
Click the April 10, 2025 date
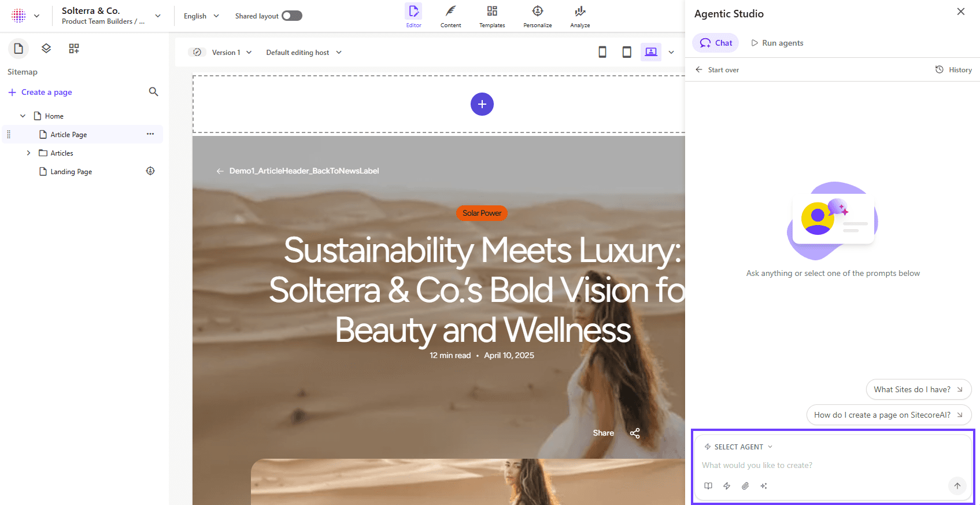(509, 355)
